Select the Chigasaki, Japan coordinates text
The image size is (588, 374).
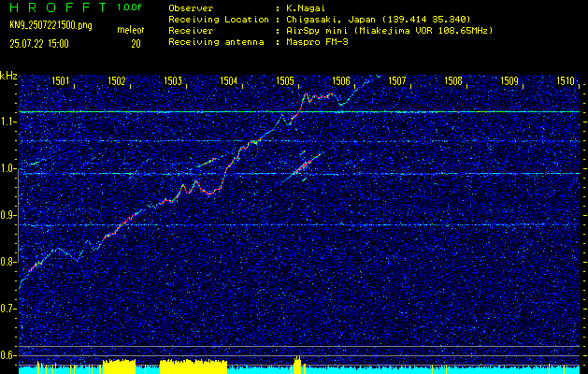(379, 20)
